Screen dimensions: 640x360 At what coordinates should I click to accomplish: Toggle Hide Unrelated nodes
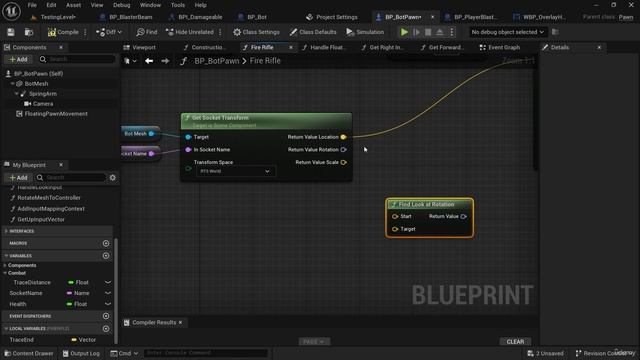point(190,32)
